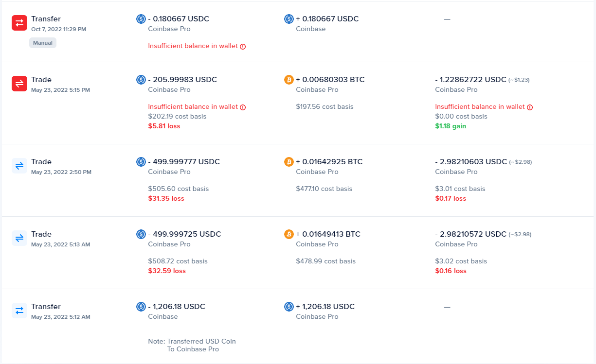596x364 pixels.
Task: Click the $1.18 gain value
Action: click(451, 126)
